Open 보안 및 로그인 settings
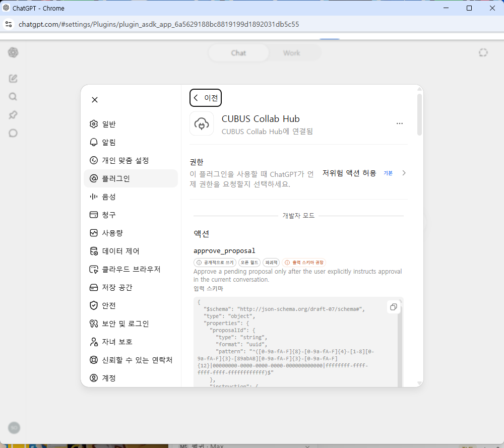Screen dimensions: 504x448 131,324
